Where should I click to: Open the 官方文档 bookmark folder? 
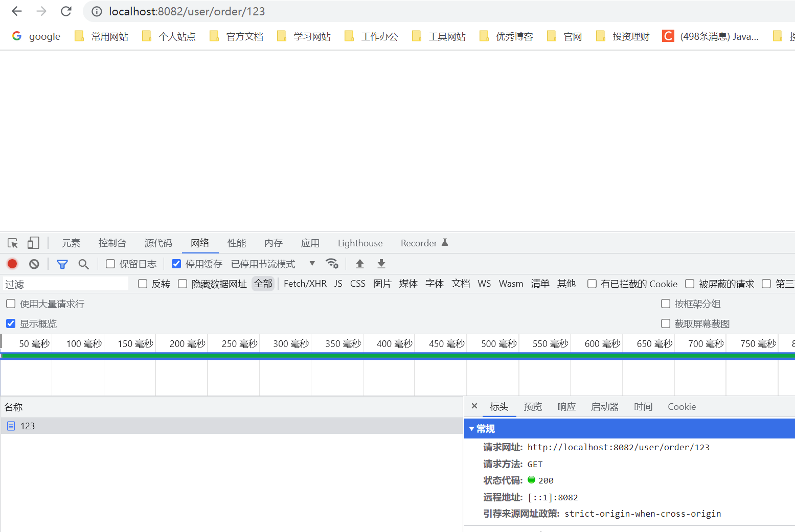[x=236, y=36]
